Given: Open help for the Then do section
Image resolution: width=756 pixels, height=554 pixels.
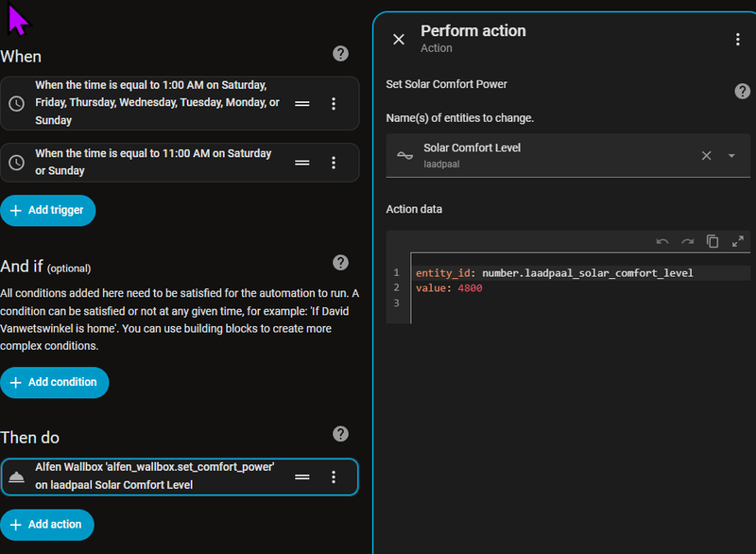Looking at the screenshot, I should 341,434.
